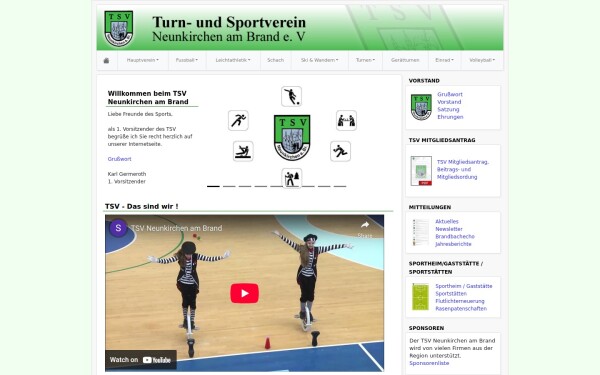600x375 pixels.
Task: Open the channel avatar labeled S in the video
Action: click(x=118, y=228)
